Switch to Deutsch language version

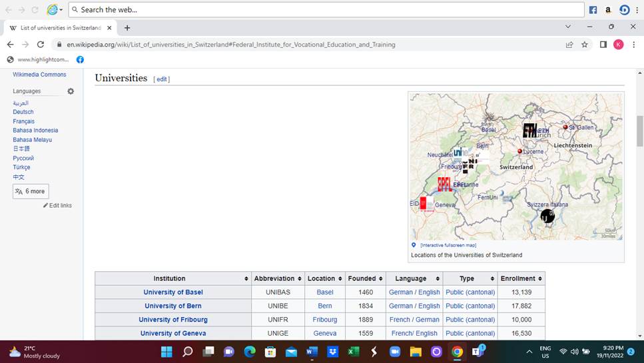[x=23, y=112]
